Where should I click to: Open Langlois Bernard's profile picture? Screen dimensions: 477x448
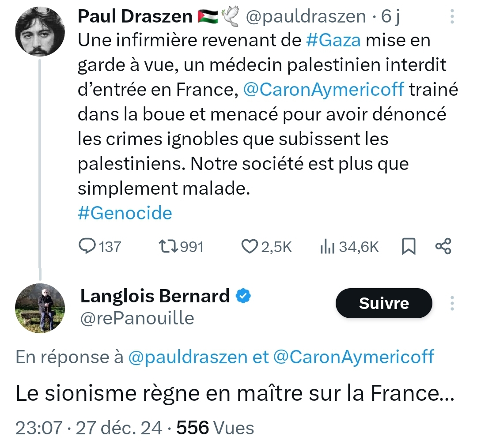pyautogui.click(x=40, y=308)
